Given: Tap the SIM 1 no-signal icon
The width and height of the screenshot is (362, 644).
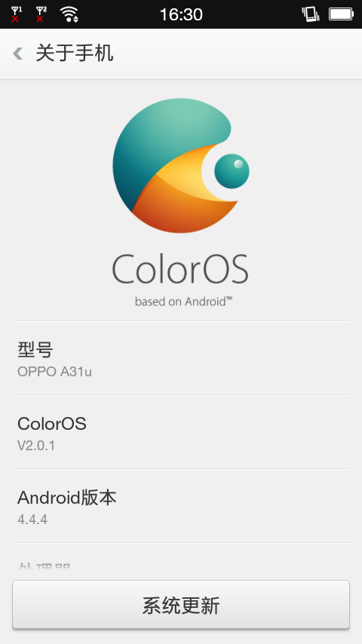Looking at the screenshot, I should click(16, 14).
